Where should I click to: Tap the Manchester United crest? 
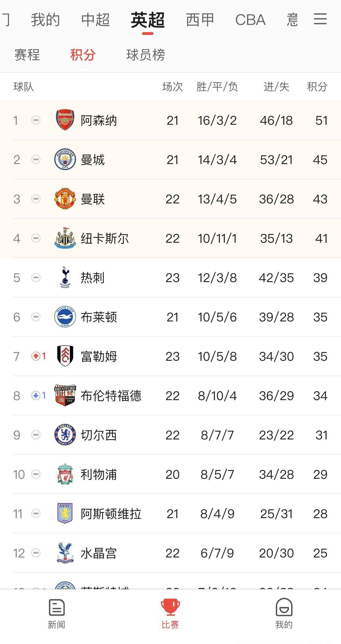pos(65,199)
